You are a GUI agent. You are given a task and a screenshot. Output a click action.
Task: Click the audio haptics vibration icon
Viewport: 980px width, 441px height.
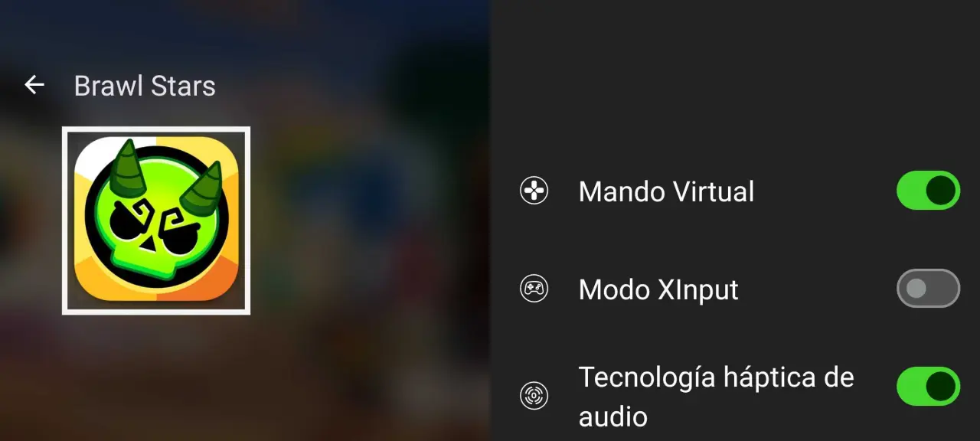pos(534,396)
